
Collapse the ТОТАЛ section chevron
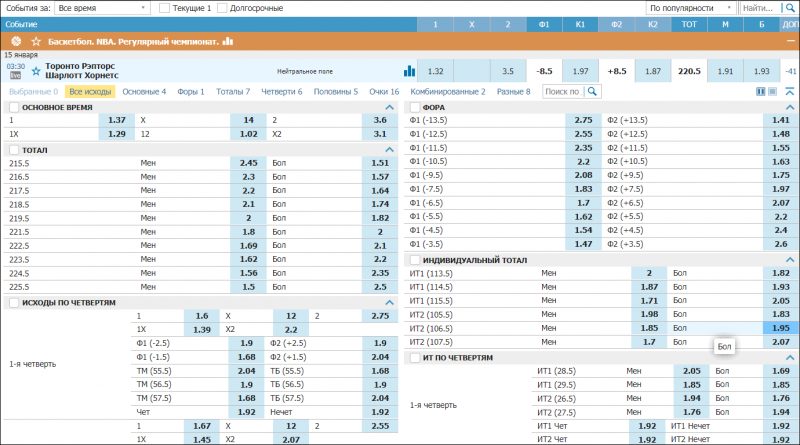(x=389, y=150)
